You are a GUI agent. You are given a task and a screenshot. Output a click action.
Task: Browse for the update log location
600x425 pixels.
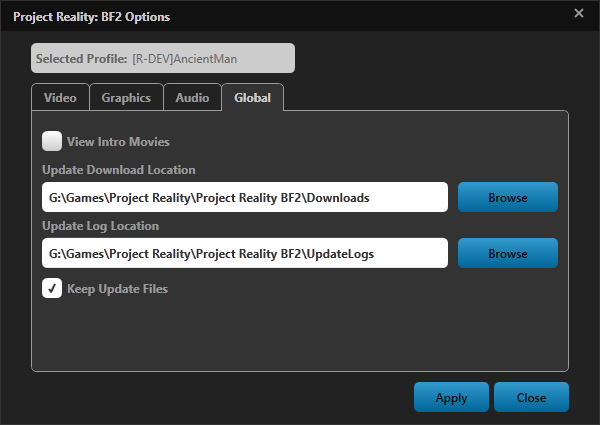tap(507, 254)
